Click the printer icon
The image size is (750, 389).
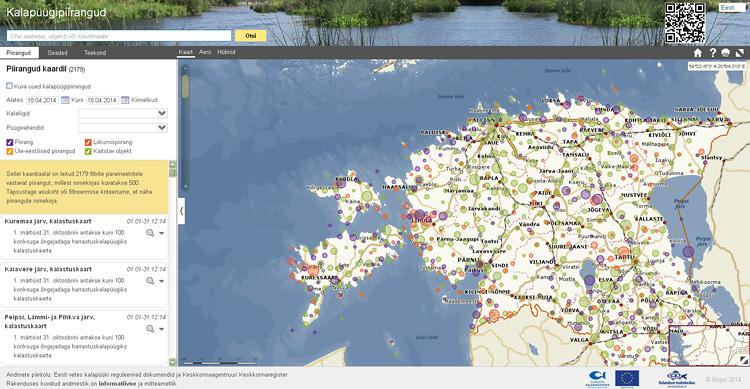[x=726, y=53]
